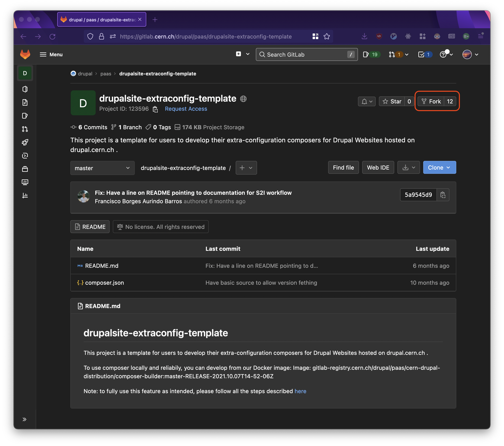View star count 0
Viewport: 504px width, 446px height.
409,101
